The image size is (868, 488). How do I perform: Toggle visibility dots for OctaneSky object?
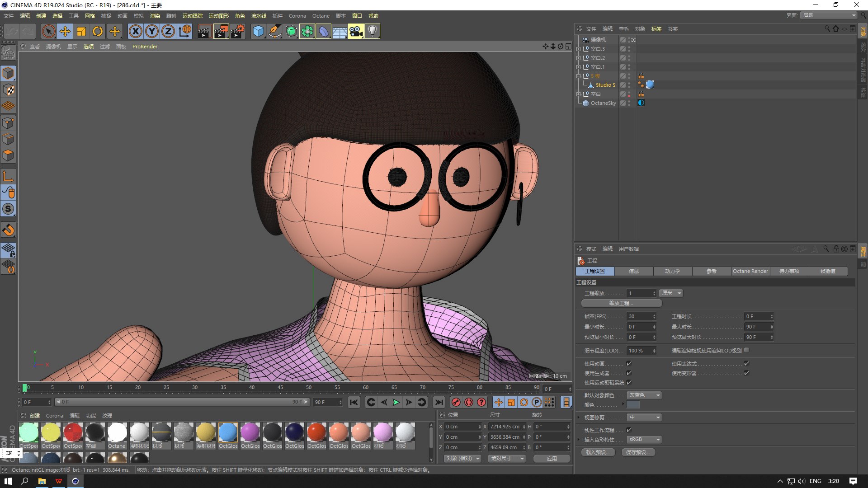[x=629, y=103]
